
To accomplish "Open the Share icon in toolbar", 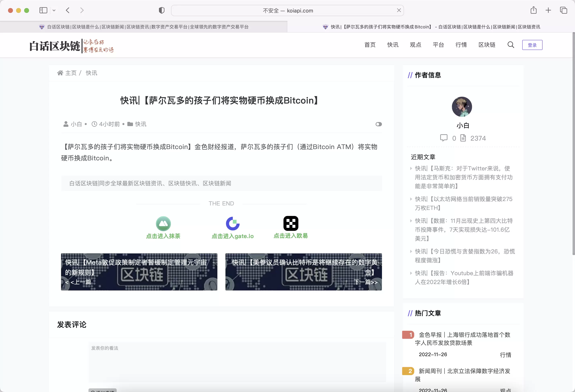I will [534, 10].
